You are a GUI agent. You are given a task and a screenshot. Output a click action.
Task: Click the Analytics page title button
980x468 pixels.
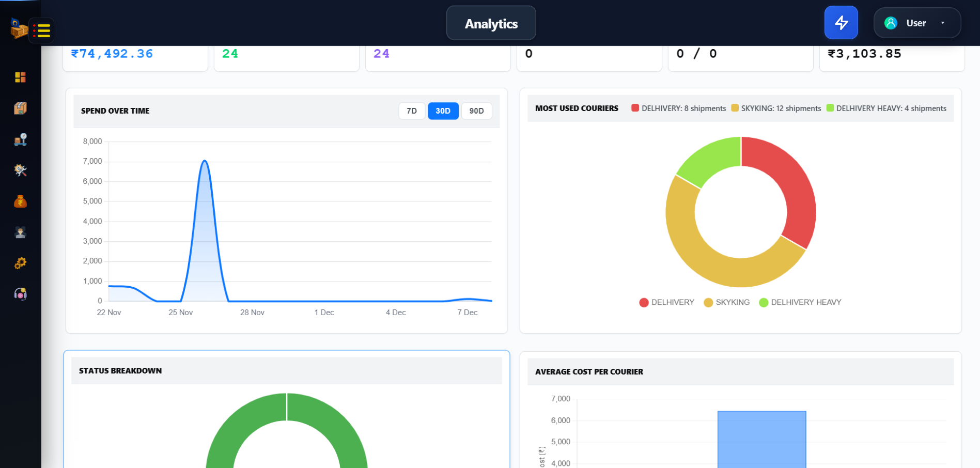(491, 23)
